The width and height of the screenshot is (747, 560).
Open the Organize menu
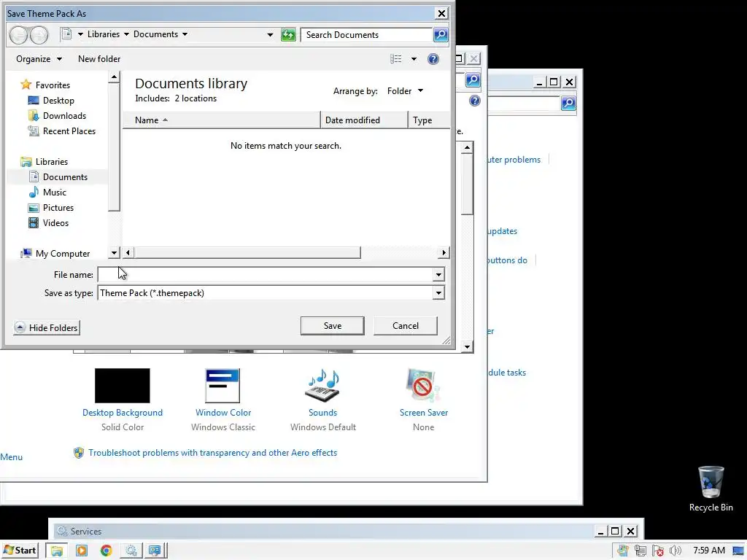coord(39,59)
